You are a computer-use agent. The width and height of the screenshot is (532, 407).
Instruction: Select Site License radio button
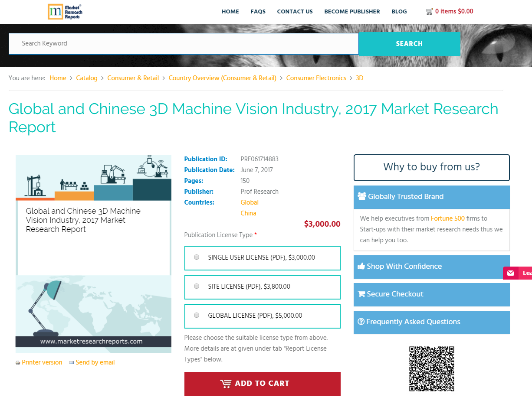pos(197,286)
